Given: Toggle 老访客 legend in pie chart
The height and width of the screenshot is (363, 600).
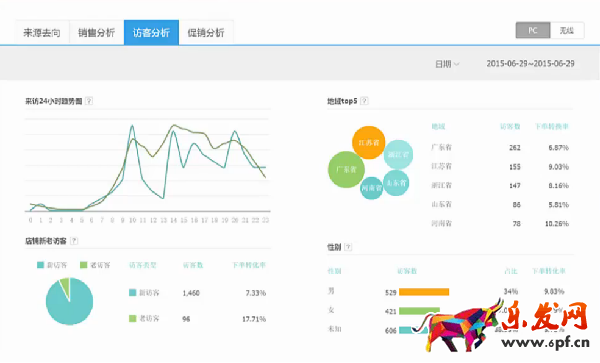Looking at the screenshot, I should click(95, 265).
